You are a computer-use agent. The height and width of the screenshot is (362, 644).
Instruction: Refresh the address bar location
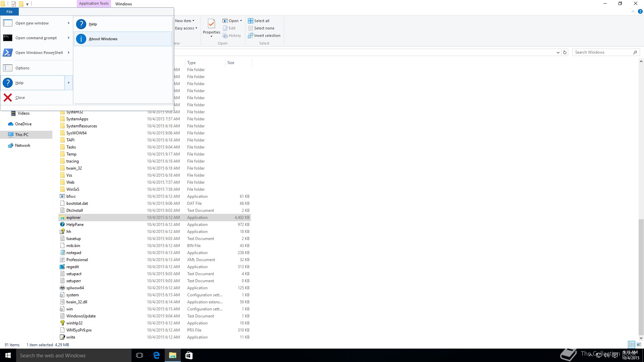[x=565, y=52]
